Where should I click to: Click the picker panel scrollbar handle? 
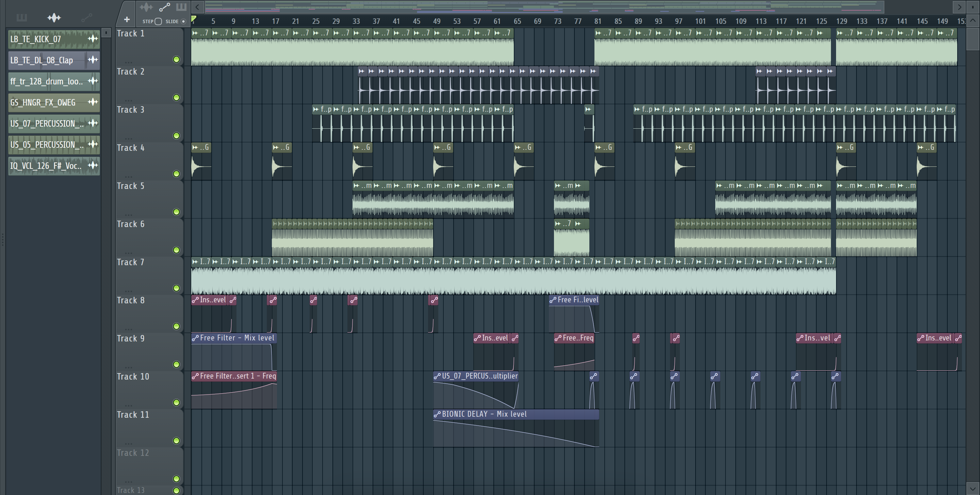[106, 33]
